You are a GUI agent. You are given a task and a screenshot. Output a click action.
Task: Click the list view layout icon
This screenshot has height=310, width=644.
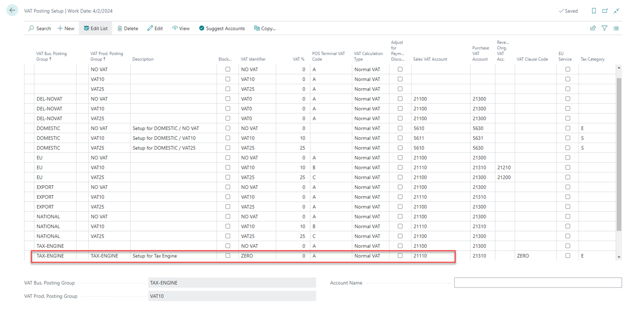tap(616, 28)
